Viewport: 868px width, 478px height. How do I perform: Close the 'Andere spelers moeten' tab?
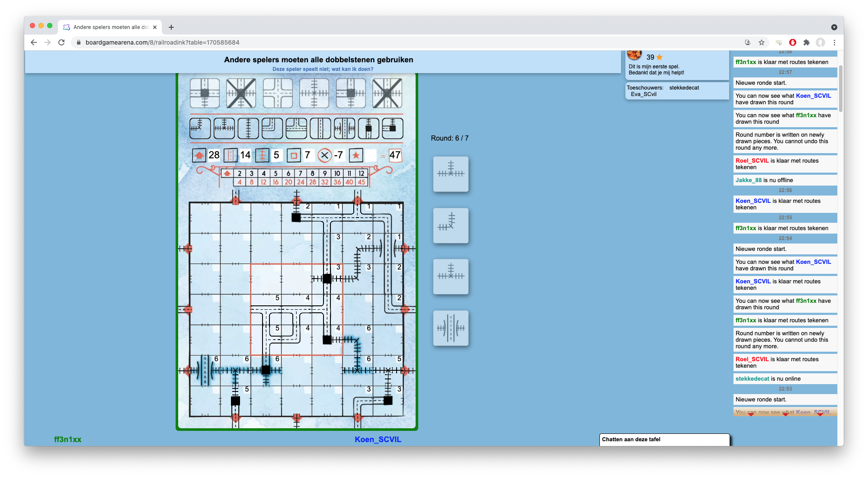click(155, 27)
